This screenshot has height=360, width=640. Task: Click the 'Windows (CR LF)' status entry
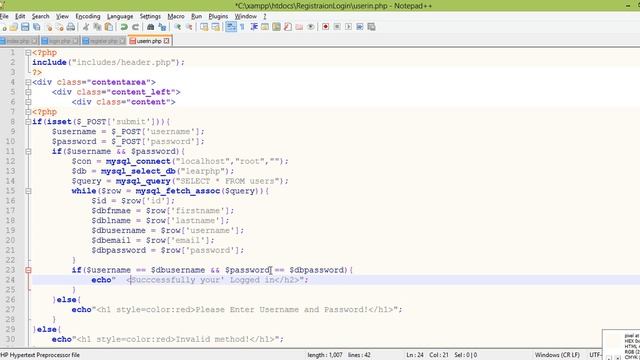pyautogui.click(x=557, y=355)
